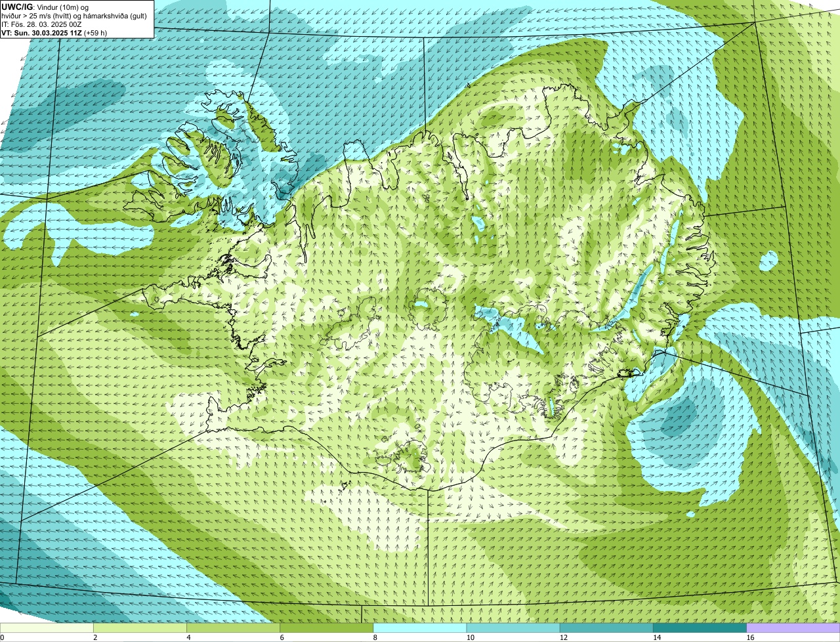Viewport: 840px width, 642px height.
Task: Click the legend scale label '2'
Action: pyautogui.click(x=95, y=637)
